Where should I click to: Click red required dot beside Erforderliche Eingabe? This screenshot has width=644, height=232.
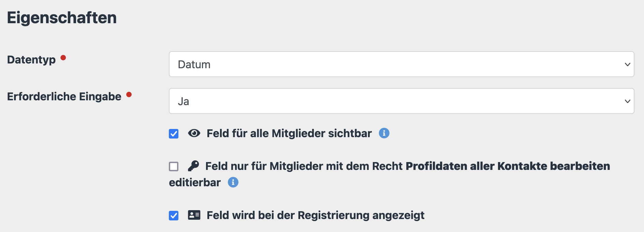coord(129,95)
